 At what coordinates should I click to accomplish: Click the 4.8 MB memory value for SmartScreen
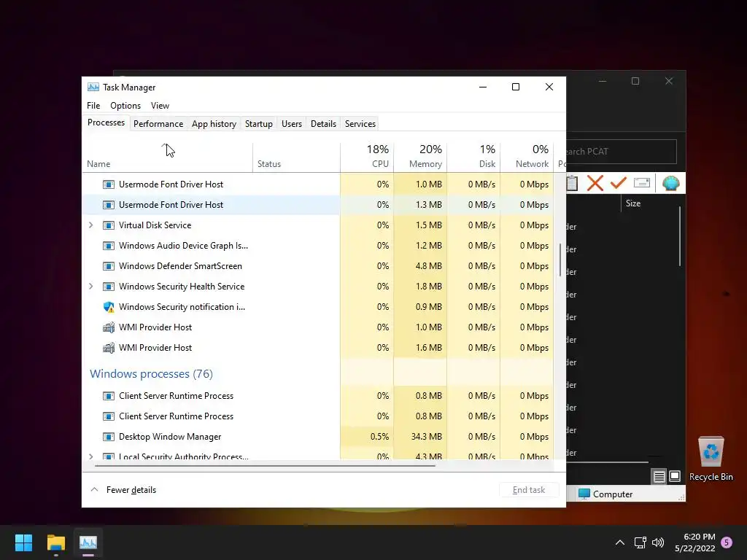click(x=420, y=266)
